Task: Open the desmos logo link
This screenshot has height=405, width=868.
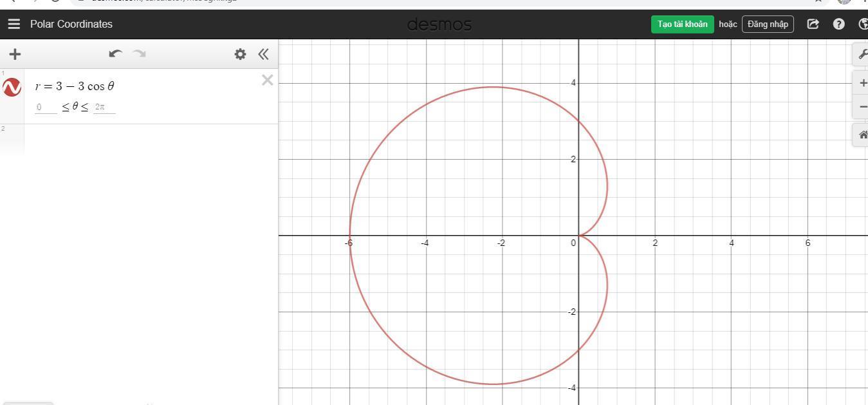Action: pos(439,24)
